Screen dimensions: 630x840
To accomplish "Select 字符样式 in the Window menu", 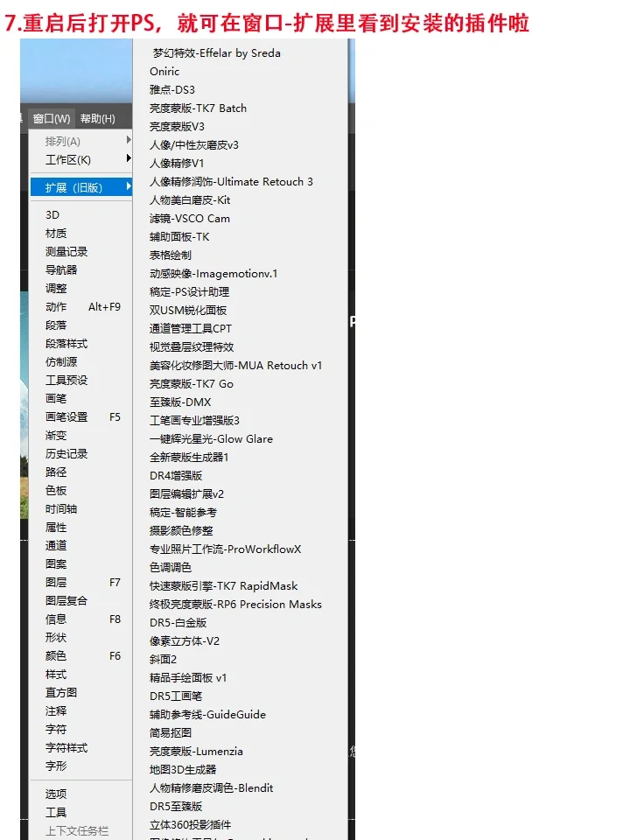I will [x=66, y=748].
